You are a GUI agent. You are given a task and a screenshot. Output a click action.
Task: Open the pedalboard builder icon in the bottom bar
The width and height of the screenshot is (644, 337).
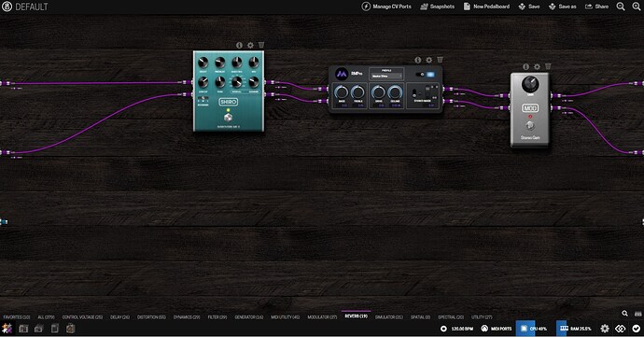click(7, 329)
